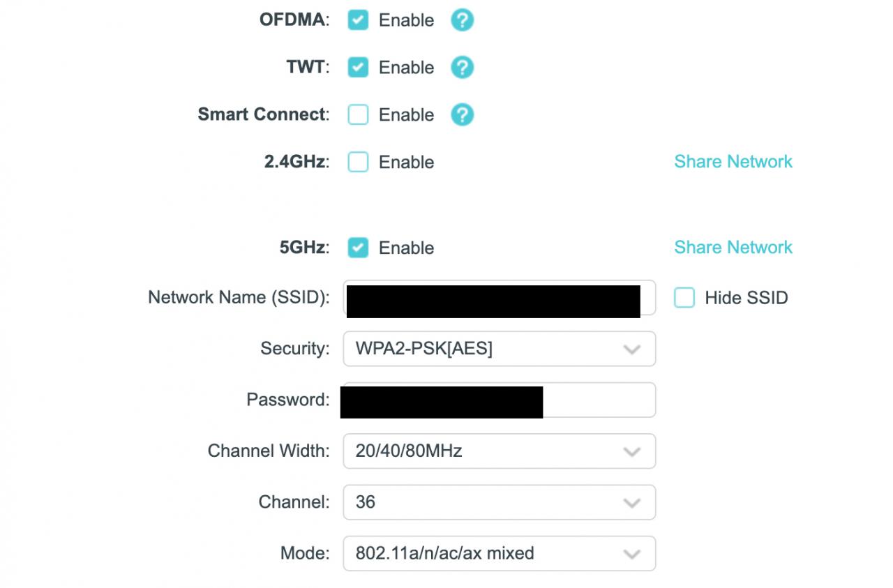Click the Mode dropdown chevron arrow
The image size is (893, 588).
click(632, 555)
